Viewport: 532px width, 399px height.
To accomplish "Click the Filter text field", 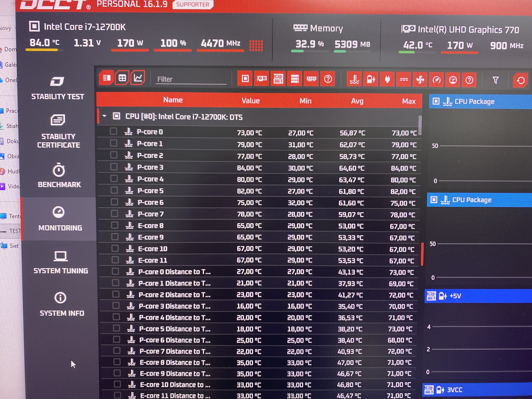I will pos(191,79).
